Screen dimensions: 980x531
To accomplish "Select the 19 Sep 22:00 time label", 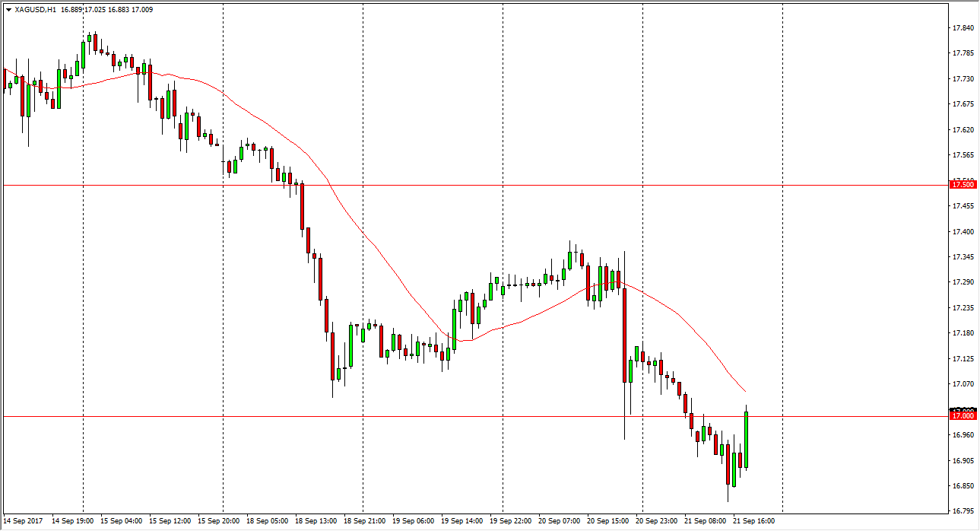I will 512,521.
